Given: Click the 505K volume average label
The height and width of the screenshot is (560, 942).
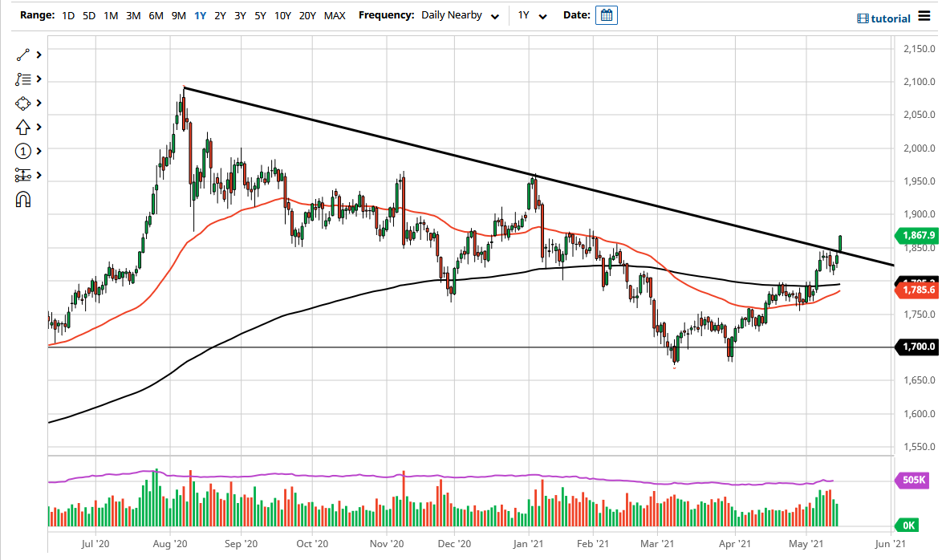Looking at the screenshot, I should pos(913,480).
